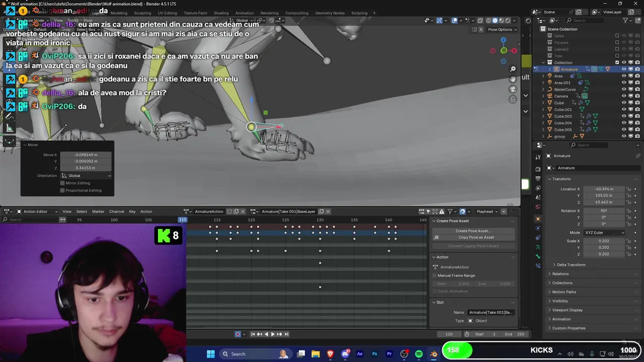Switch to Geometry Nodes workspace tab

point(330,13)
